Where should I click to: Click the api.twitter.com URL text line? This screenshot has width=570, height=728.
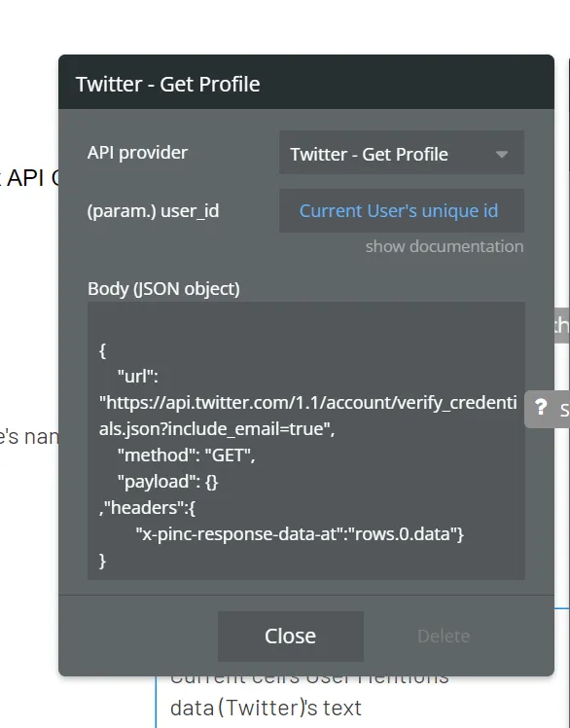pos(307,403)
